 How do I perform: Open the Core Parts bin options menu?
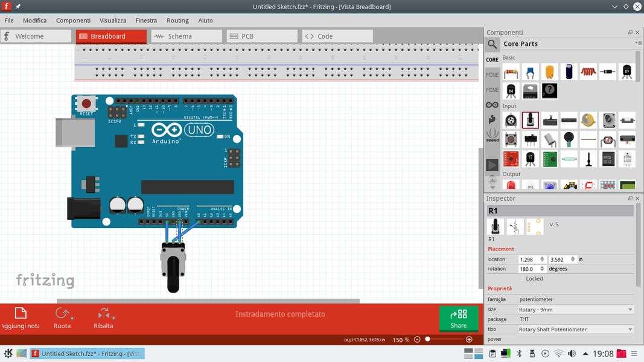point(638,43)
